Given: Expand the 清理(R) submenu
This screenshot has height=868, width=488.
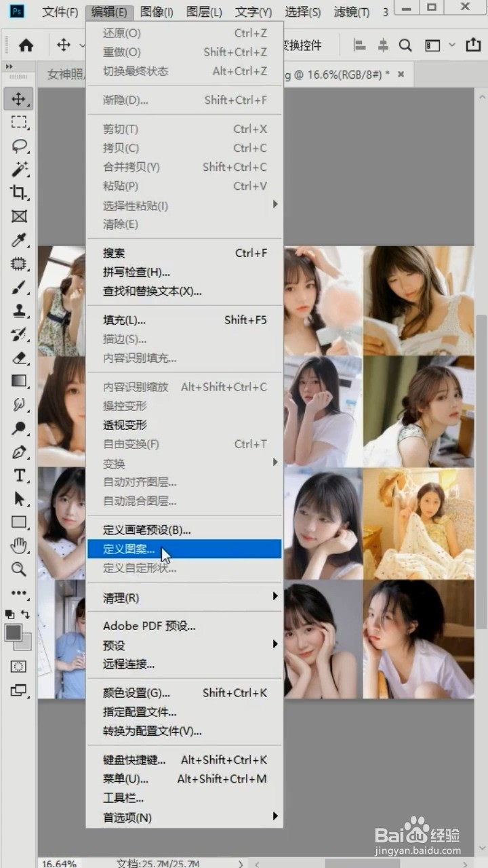Looking at the screenshot, I should tap(275, 596).
